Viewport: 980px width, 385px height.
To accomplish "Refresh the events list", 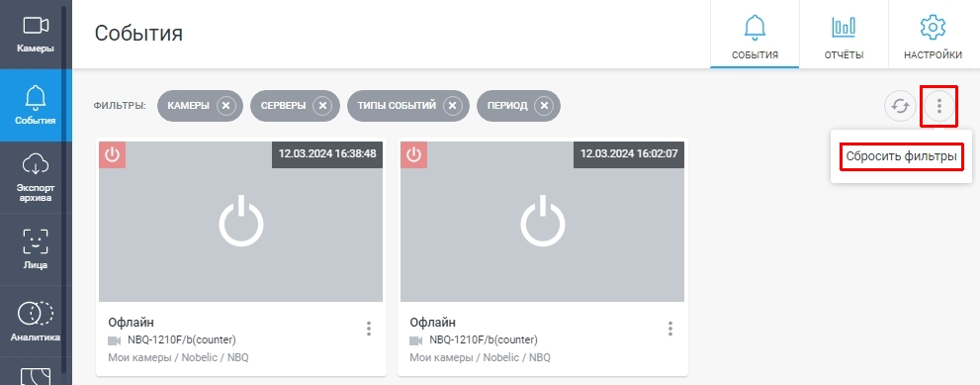I will click(900, 107).
